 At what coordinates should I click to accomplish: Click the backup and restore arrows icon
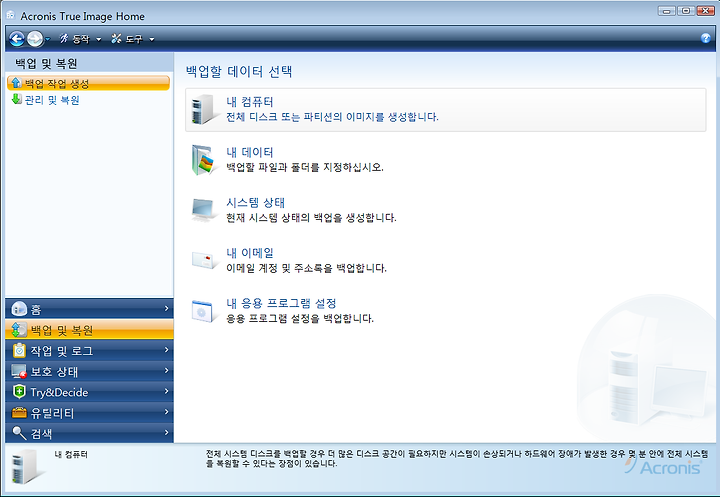[x=19, y=330]
